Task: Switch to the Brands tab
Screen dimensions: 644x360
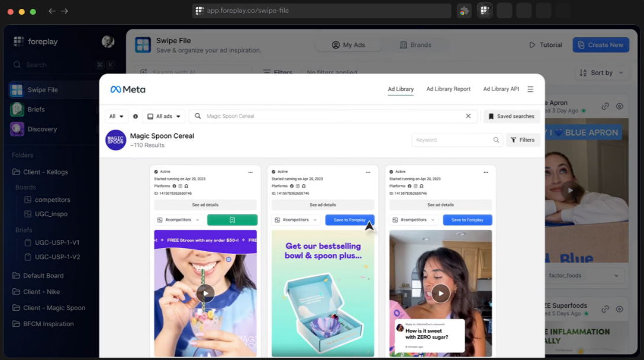Action: point(416,45)
